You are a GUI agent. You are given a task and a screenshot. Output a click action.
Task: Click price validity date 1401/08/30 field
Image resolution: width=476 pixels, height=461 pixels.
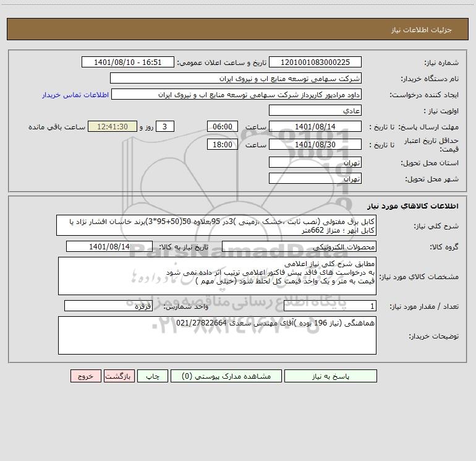tap(315, 145)
